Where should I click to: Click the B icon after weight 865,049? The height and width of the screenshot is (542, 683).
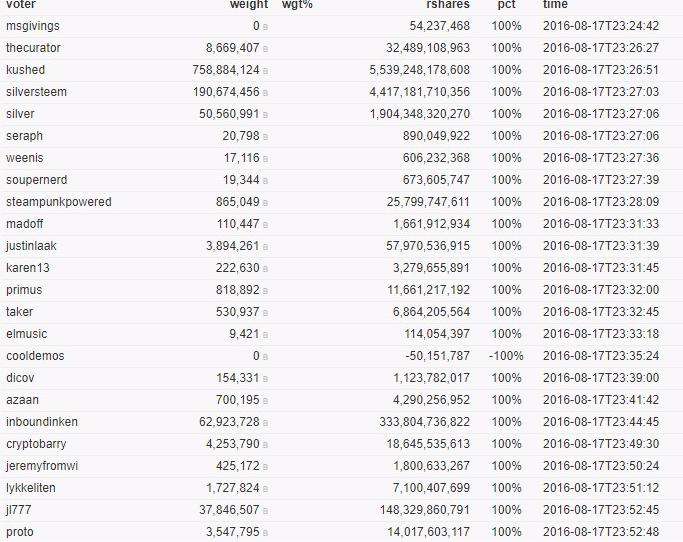click(265, 203)
